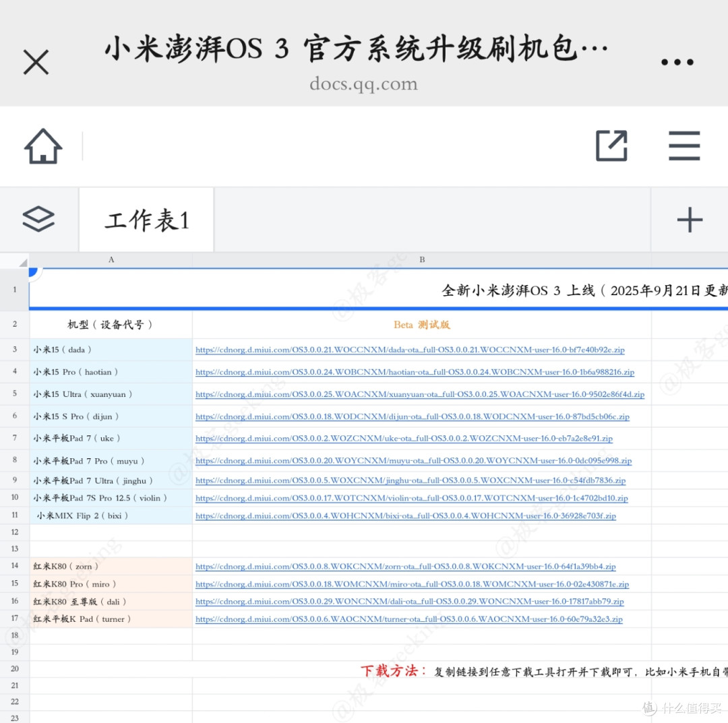Select the 小米平板Pad 7S Pro 12.5 (violin) cell
Viewport: 728px width, 723px height.
[x=111, y=498]
